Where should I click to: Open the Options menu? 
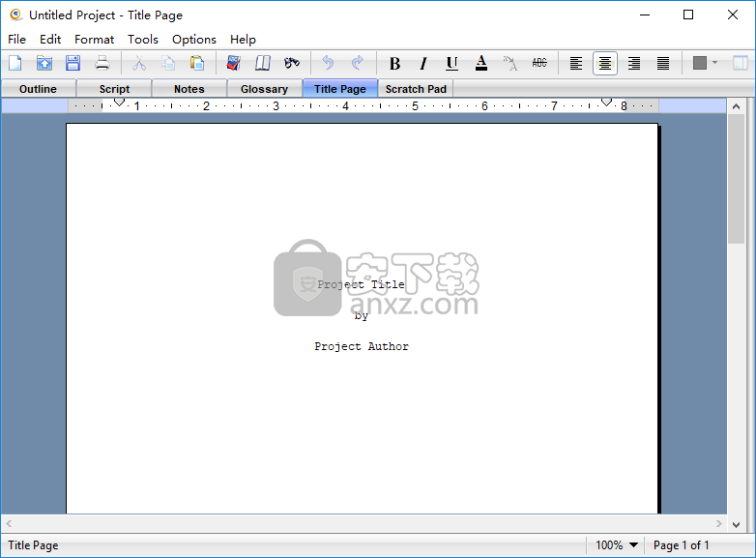coord(194,39)
